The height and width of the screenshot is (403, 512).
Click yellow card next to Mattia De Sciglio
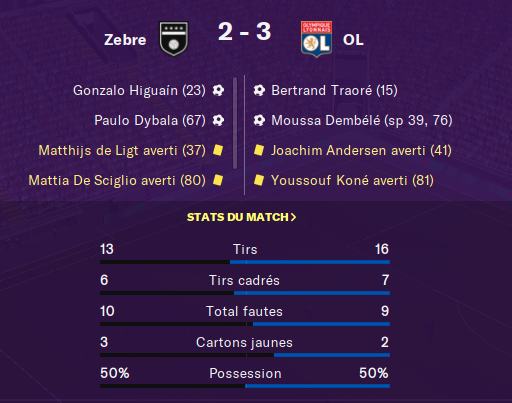[218, 180]
